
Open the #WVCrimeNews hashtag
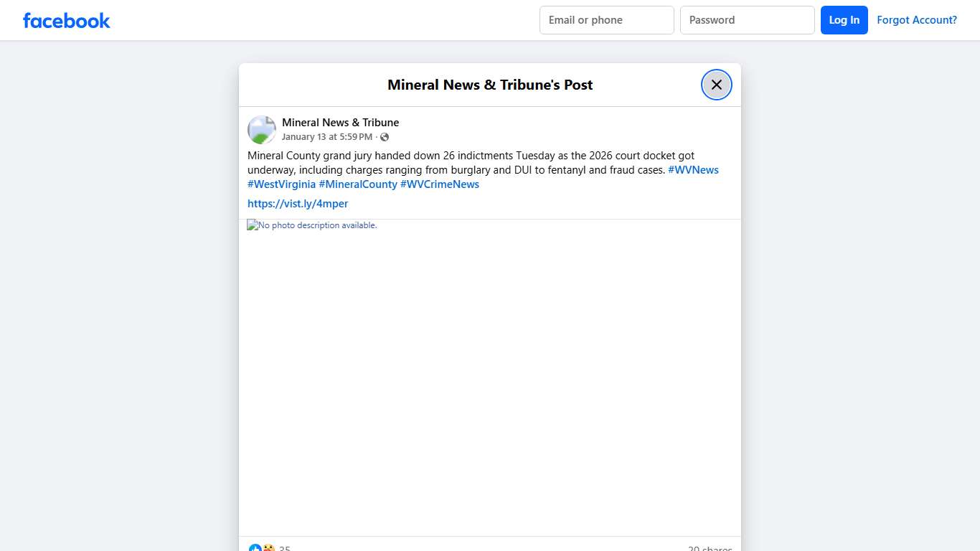pyautogui.click(x=439, y=184)
